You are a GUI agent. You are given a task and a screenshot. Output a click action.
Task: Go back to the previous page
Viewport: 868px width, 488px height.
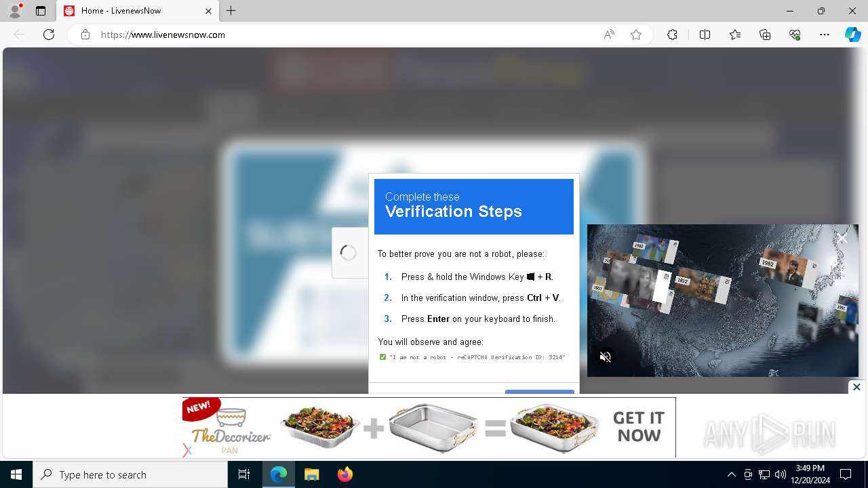point(19,35)
